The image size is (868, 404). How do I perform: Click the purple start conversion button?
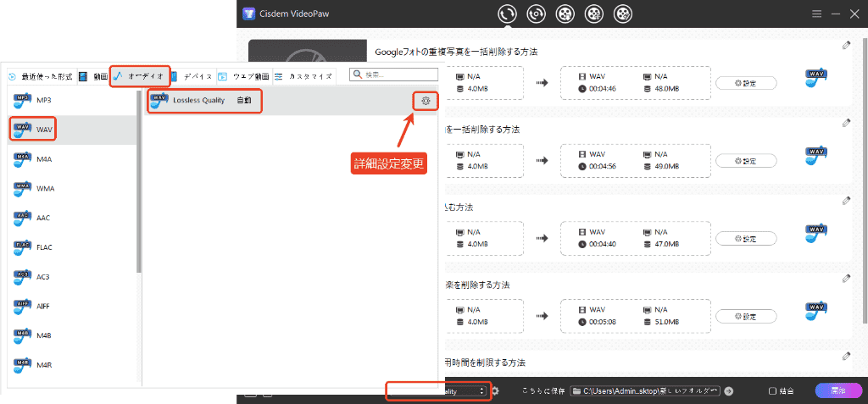pos(838,390)
